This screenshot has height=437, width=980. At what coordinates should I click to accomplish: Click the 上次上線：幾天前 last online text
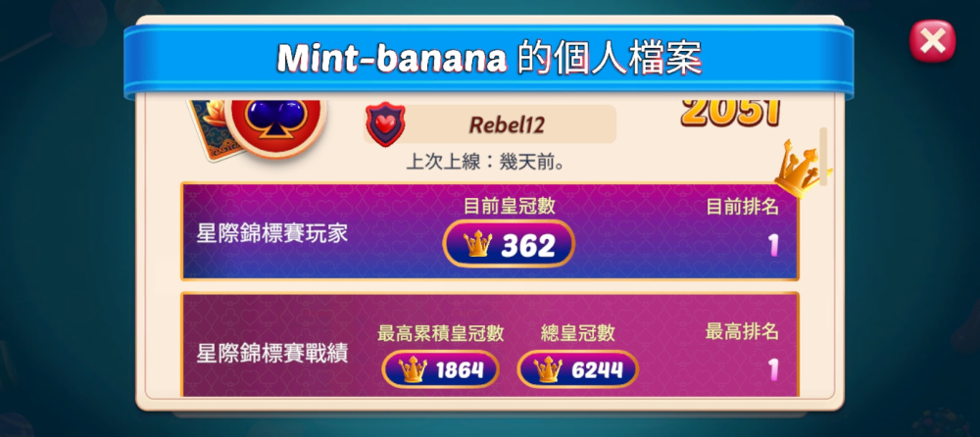487,163
